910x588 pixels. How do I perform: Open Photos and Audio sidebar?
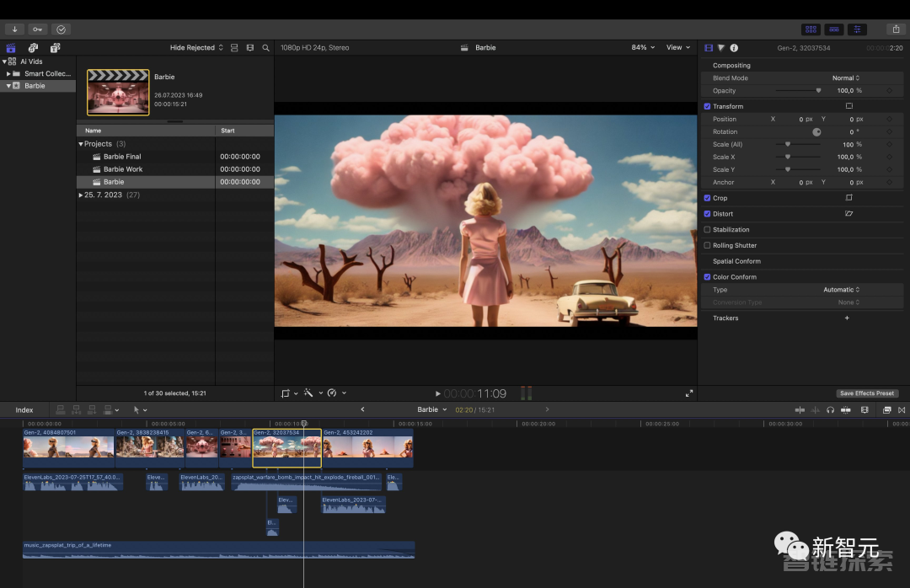[x=33, y=48]
